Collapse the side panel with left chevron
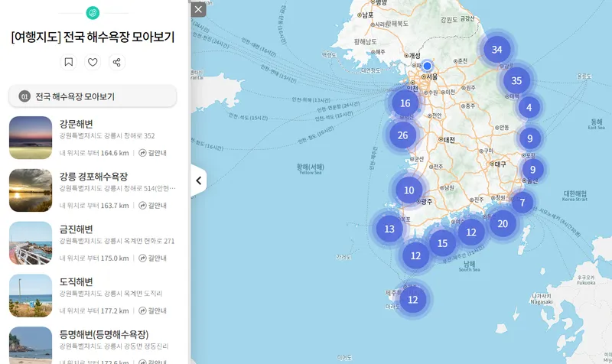612x364 pixels. click(x=199, y=180)
